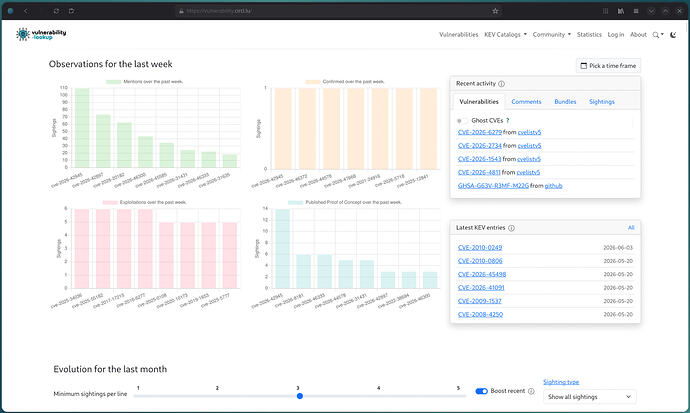
Task: Open the search magnifier icon
Action: [x=656, y=35]
